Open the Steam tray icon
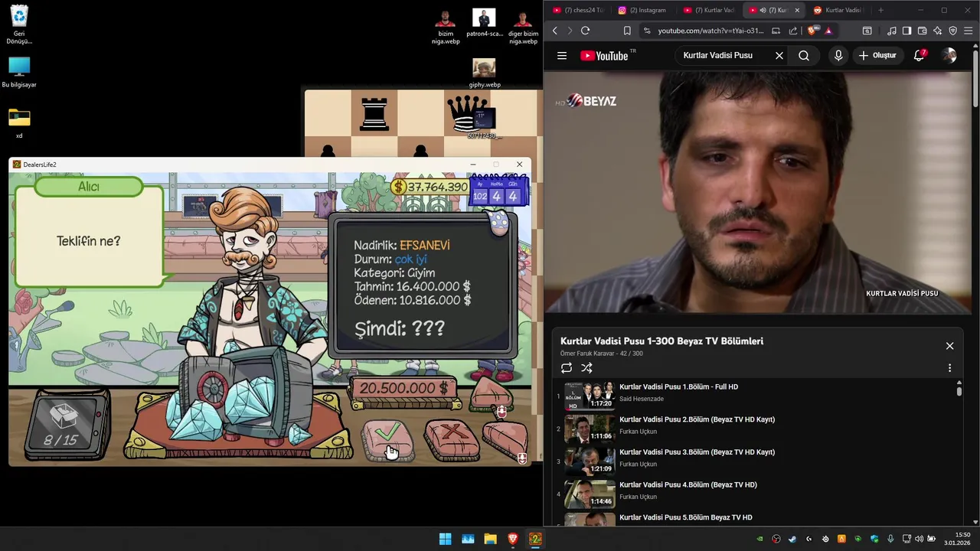Screen dimensions: 980x551 [792, 539]
